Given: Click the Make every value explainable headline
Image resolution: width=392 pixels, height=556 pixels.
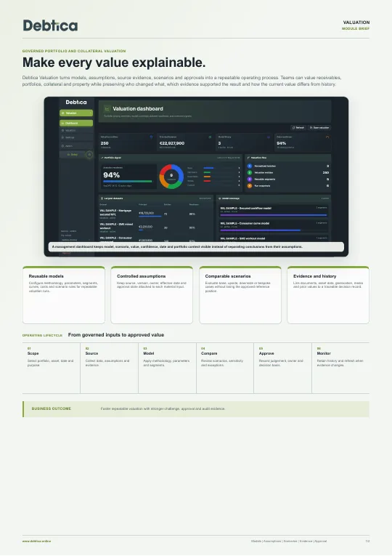Looking at the screenshot, I should pos(114,63).
